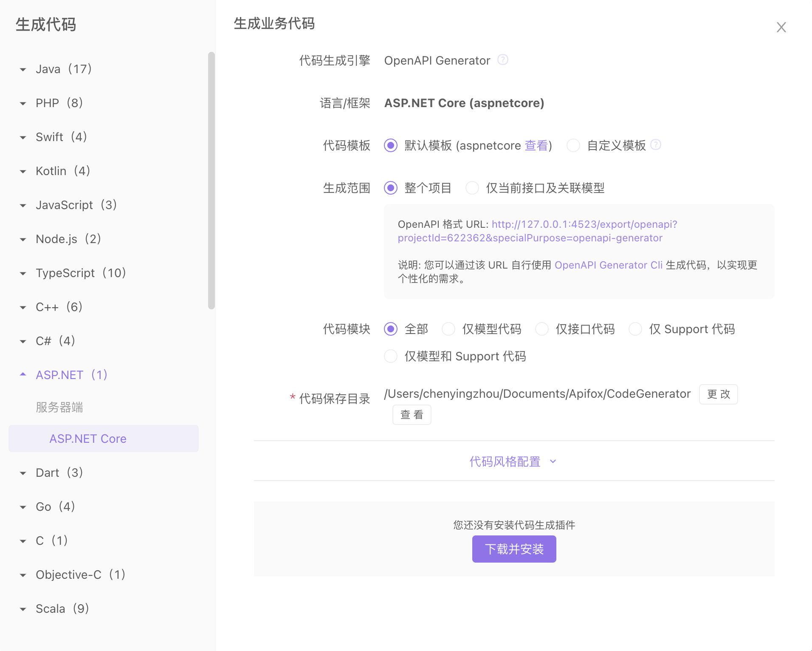812x651 pixels.
Task: Expand 代码风格配置 section
Action: point(513,461)
